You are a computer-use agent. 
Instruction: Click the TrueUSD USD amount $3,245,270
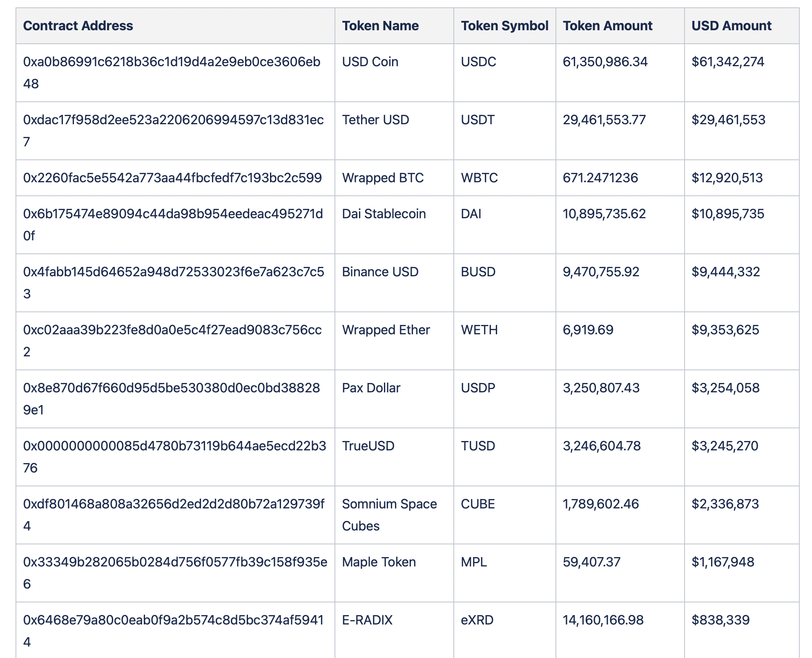(725, 446)
